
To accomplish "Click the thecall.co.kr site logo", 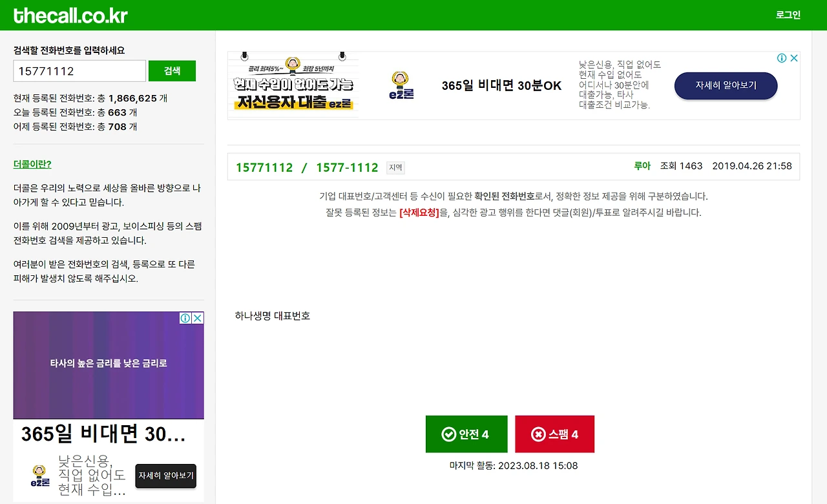I will point(70,16).
